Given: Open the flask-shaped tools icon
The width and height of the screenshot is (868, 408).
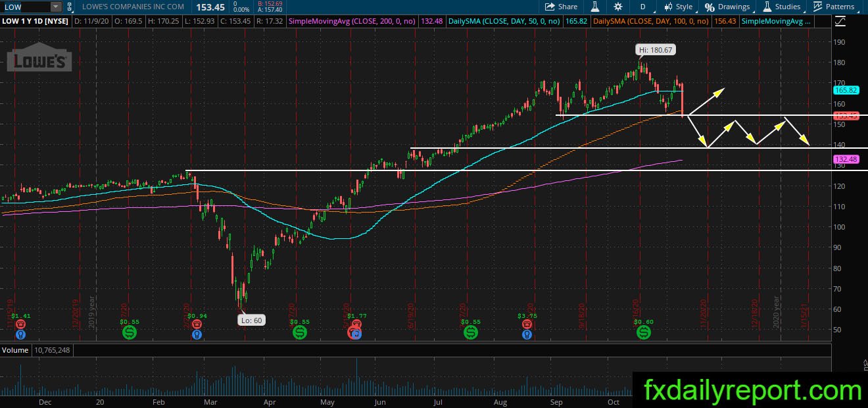Looking at the screenshot, I should click(x=595, y=7).
